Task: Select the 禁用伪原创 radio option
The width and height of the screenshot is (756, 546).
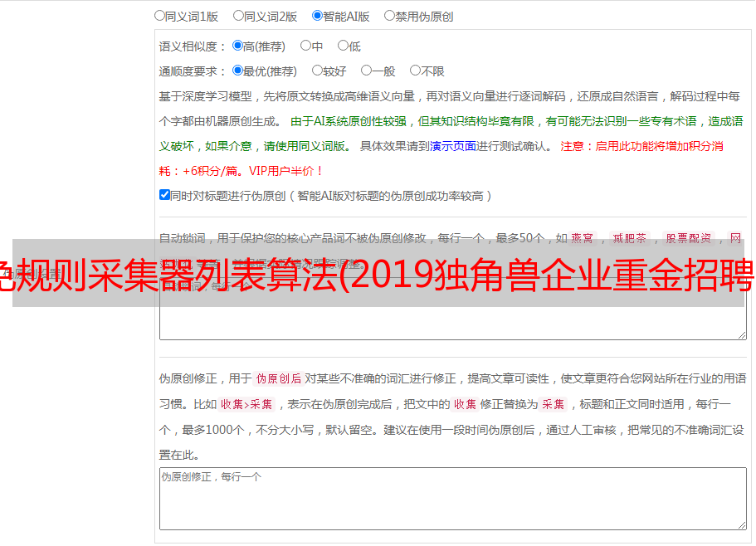Action: [x=389, y=16]
